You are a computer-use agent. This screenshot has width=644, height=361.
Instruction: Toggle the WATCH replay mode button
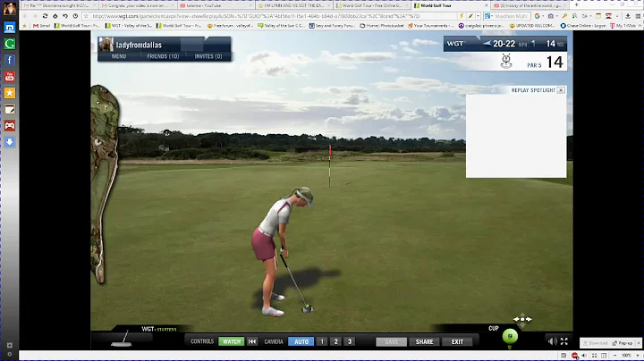(232, 341)
